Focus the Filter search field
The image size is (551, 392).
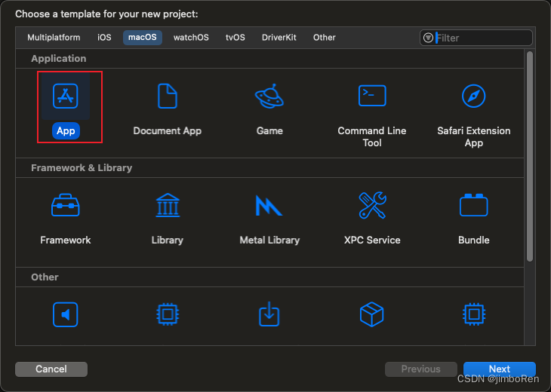pyautogui.click(x=476, y=38)
